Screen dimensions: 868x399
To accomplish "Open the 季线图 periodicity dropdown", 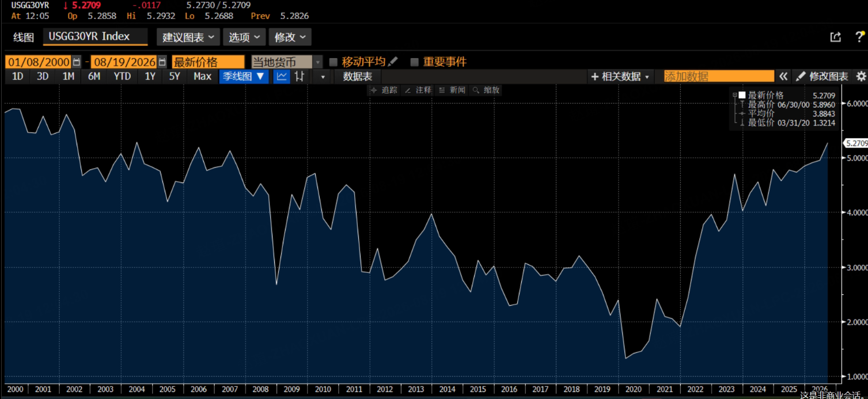I will point(244,77).
